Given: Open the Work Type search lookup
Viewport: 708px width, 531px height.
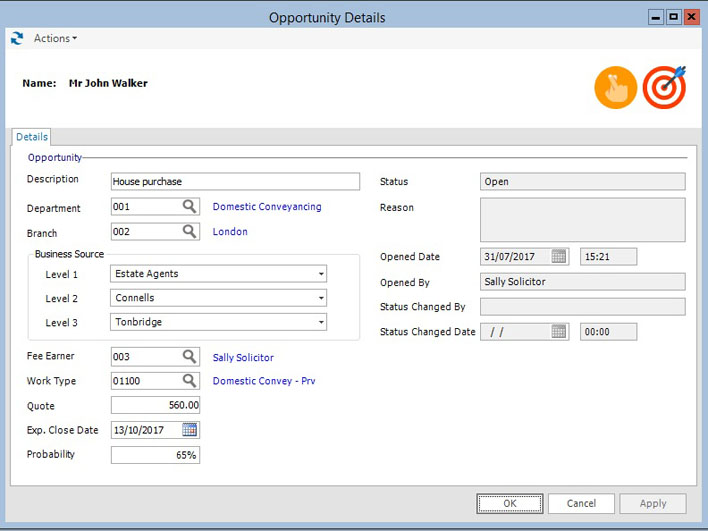Looking at the screenshot, I should point(189,381).
